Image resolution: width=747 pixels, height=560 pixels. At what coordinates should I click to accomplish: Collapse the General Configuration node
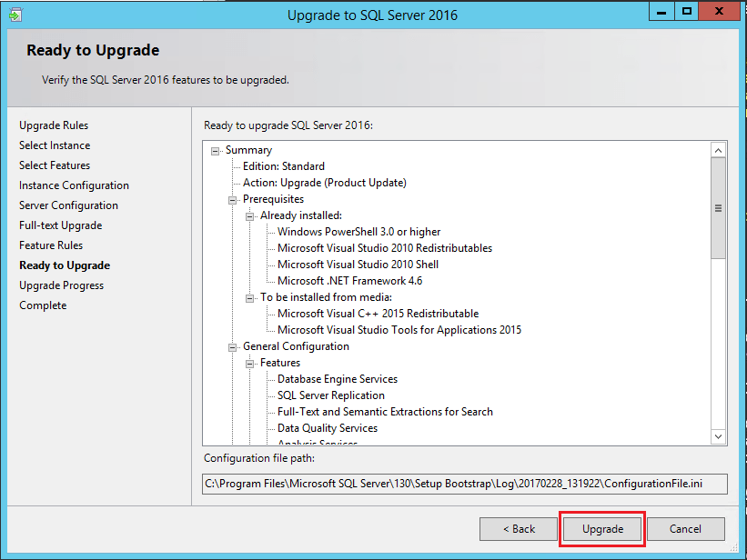coord(233,347)
